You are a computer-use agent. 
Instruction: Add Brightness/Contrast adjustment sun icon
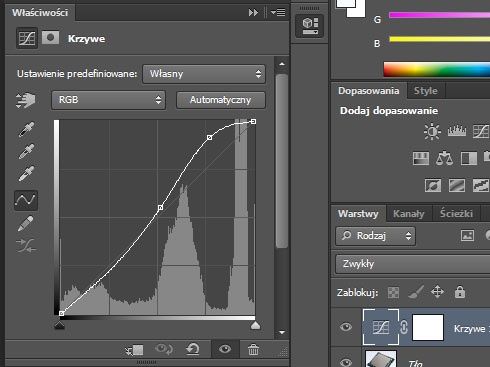tap(432, 131)
